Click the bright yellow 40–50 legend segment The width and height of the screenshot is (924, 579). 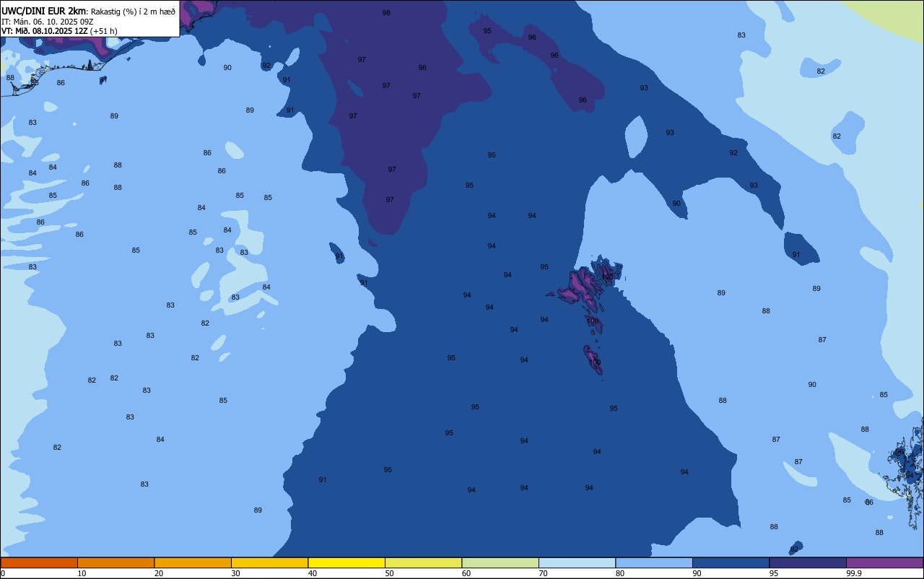coord(346,562)
